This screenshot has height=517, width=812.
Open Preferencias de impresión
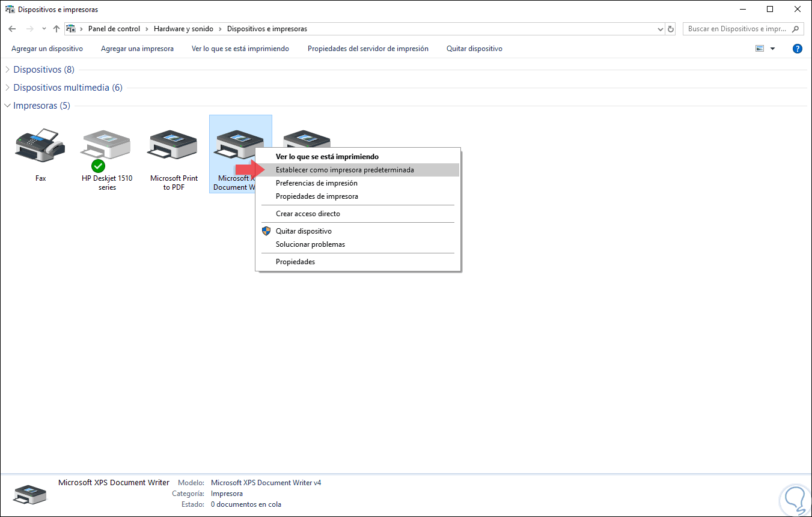358,183
